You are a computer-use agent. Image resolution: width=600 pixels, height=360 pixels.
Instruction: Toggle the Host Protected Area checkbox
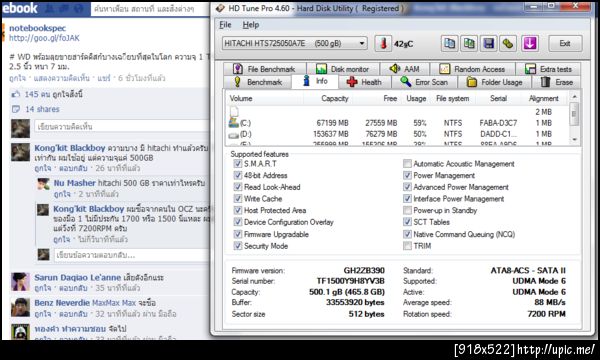[x=238, y=210]
